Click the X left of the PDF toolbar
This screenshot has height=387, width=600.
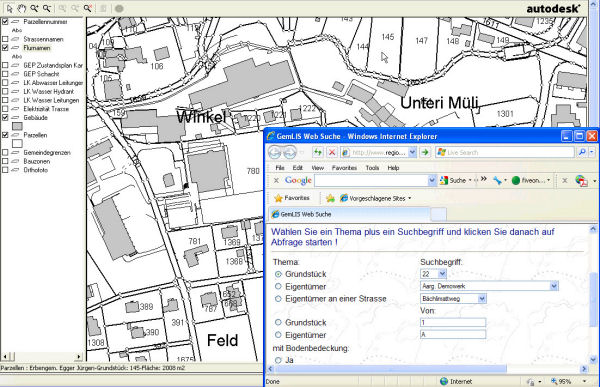564,180
